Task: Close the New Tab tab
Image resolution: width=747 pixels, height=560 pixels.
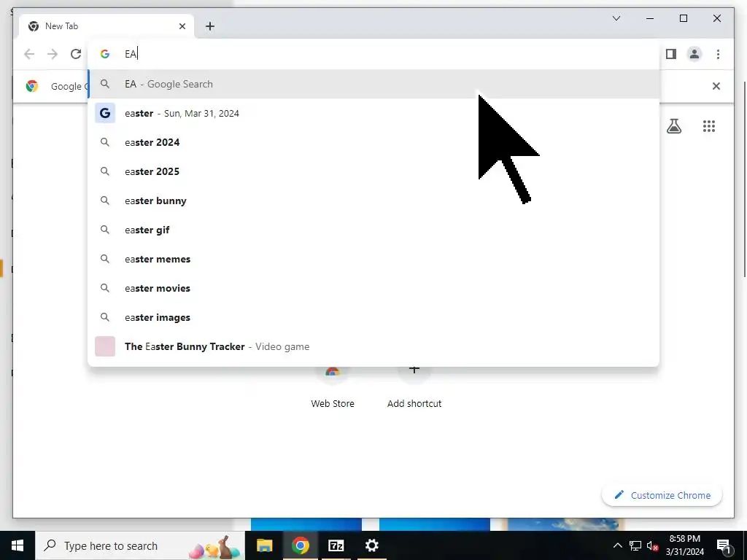Action: tap(182, 26)
